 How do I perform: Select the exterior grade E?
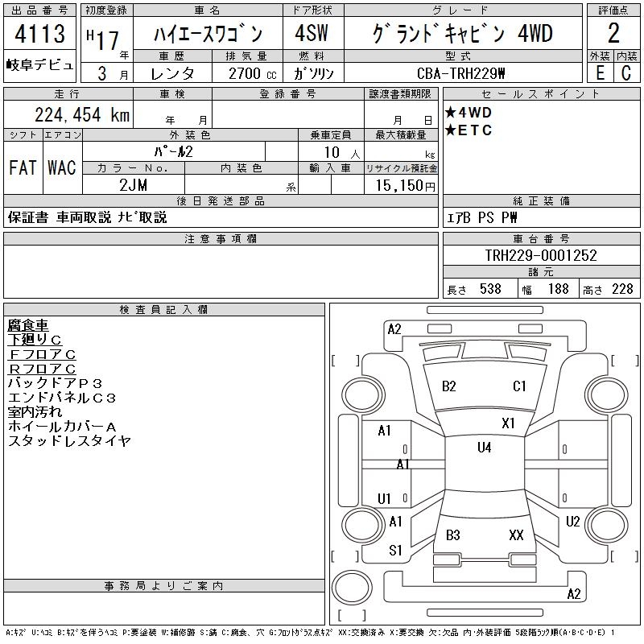tap(600, 72)
